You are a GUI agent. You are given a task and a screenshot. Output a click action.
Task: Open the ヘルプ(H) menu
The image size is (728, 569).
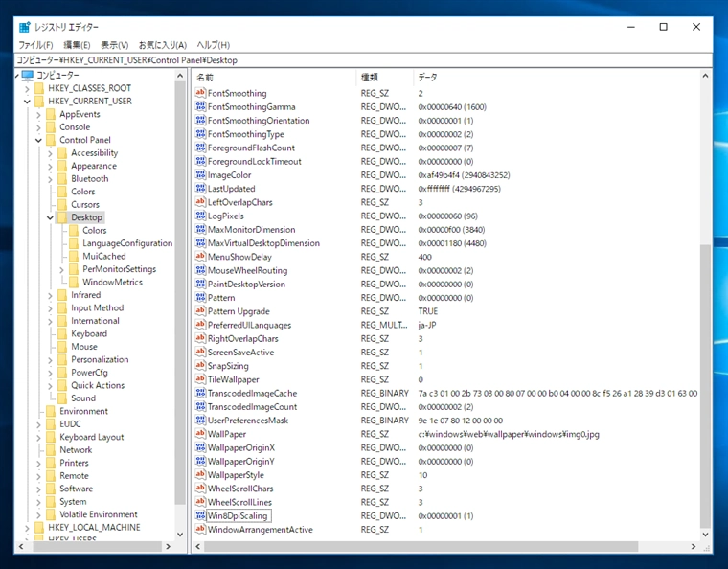point(213,45)
